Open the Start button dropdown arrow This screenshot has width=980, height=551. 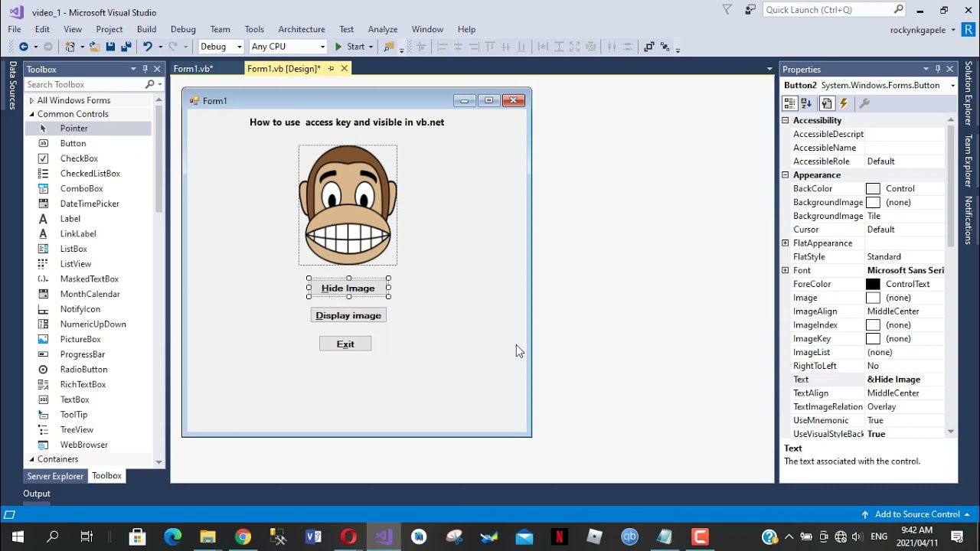[x=371, y=47]
